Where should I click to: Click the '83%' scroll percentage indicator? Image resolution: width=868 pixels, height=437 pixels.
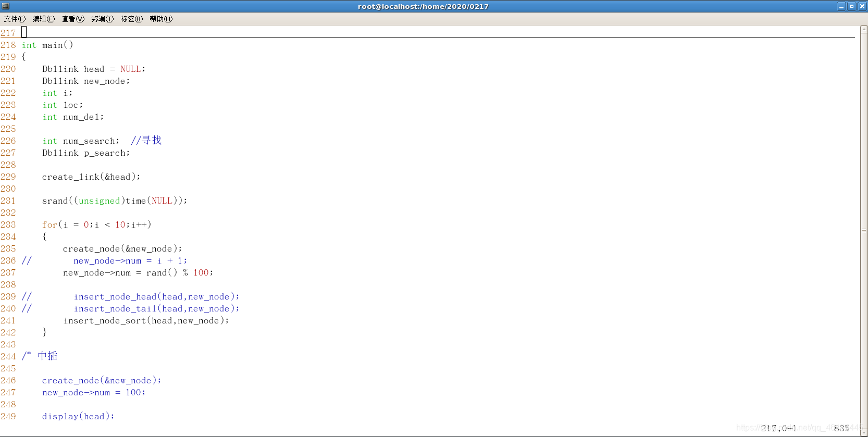(841, 428)
